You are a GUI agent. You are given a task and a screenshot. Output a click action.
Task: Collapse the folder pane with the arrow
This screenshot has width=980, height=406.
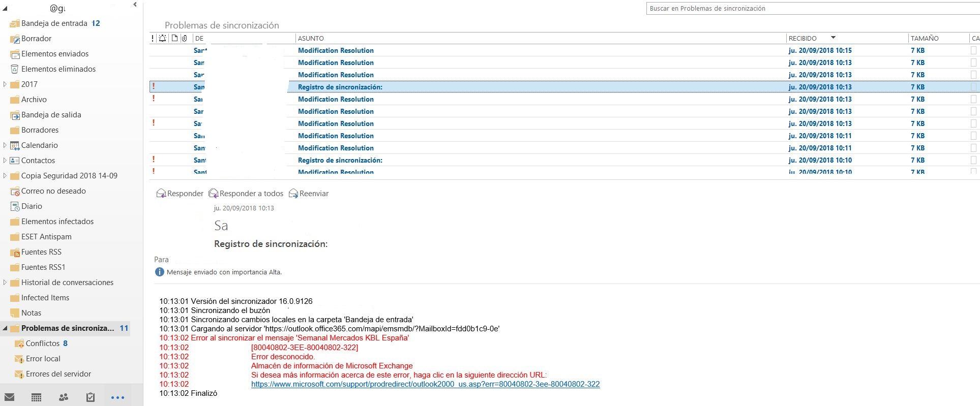tap(135, 5)
